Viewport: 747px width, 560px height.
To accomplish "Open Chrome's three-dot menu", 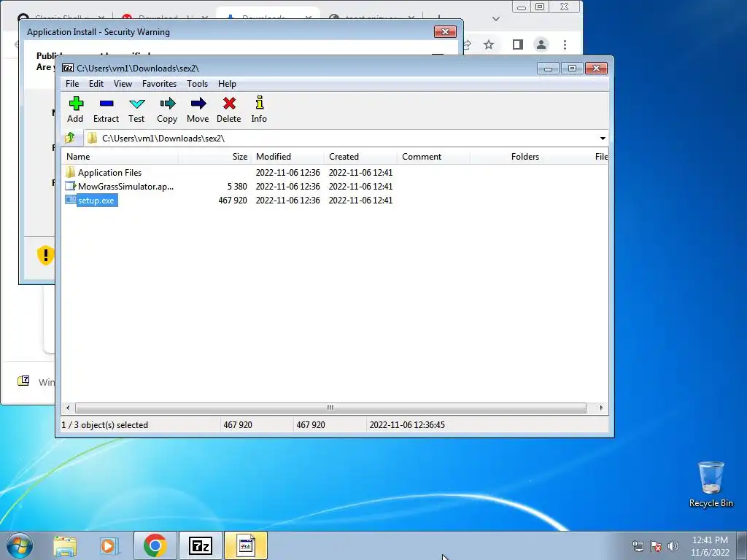I will pos(565,44).
